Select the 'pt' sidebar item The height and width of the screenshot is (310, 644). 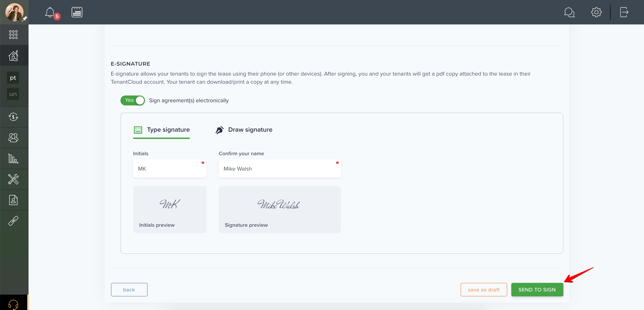coord(13,78)
